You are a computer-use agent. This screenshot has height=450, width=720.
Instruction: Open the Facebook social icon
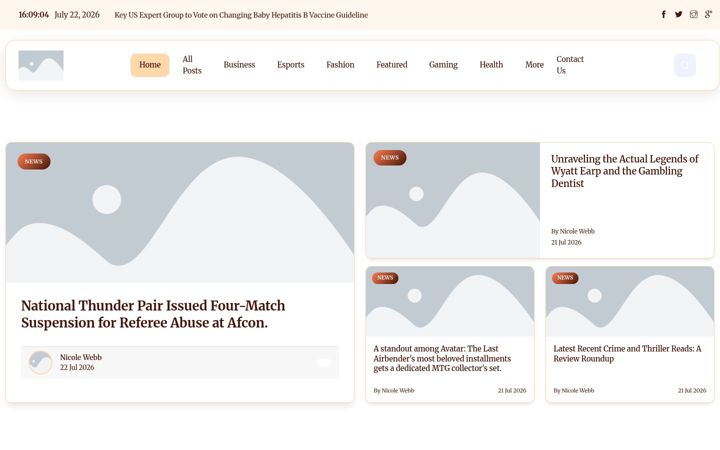coord(664,14)
